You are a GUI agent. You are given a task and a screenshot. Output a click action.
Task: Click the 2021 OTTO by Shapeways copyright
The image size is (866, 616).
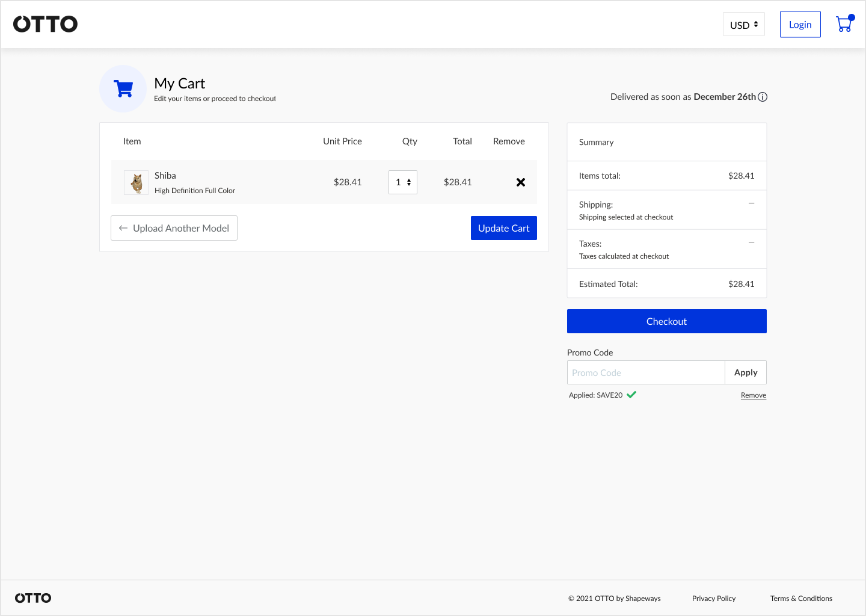click(614, 599)
